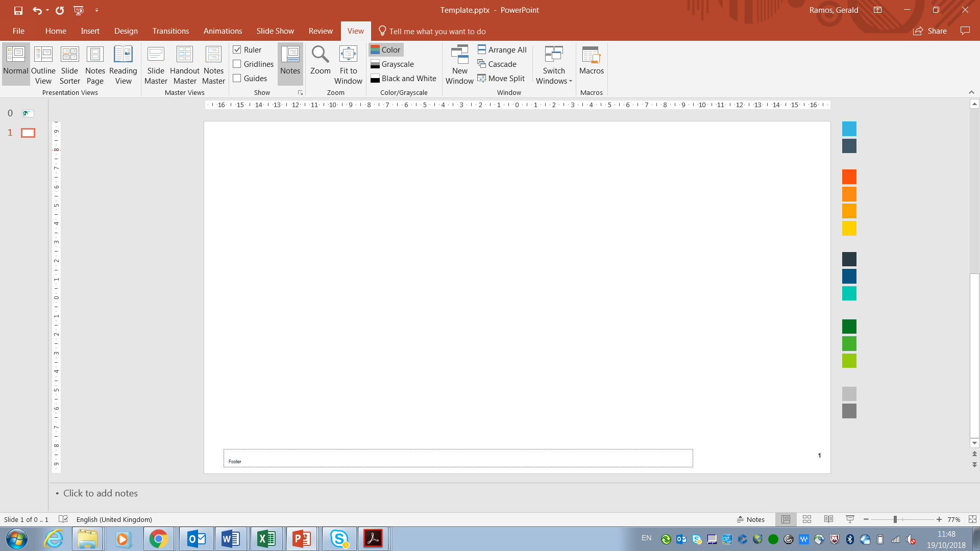
Task: Open Outline View
Action: 43,64
